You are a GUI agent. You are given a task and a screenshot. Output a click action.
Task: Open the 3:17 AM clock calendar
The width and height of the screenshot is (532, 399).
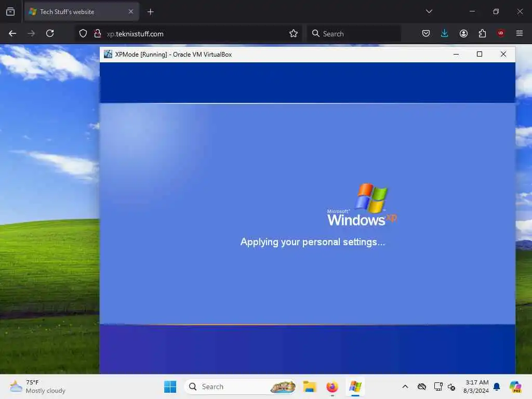coord(476,387)
